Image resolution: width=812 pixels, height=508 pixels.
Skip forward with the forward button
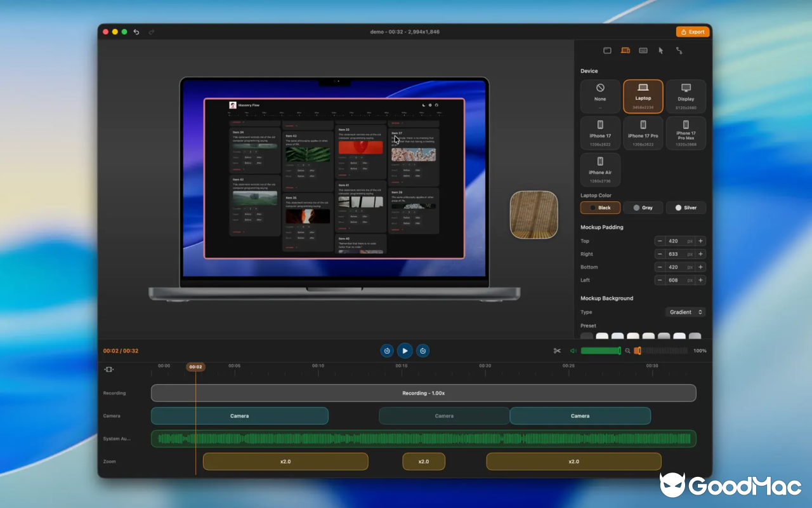point(423,351)
